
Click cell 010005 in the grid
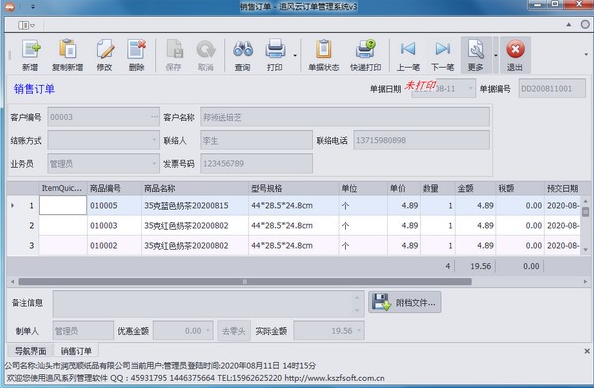click(114, 205)
